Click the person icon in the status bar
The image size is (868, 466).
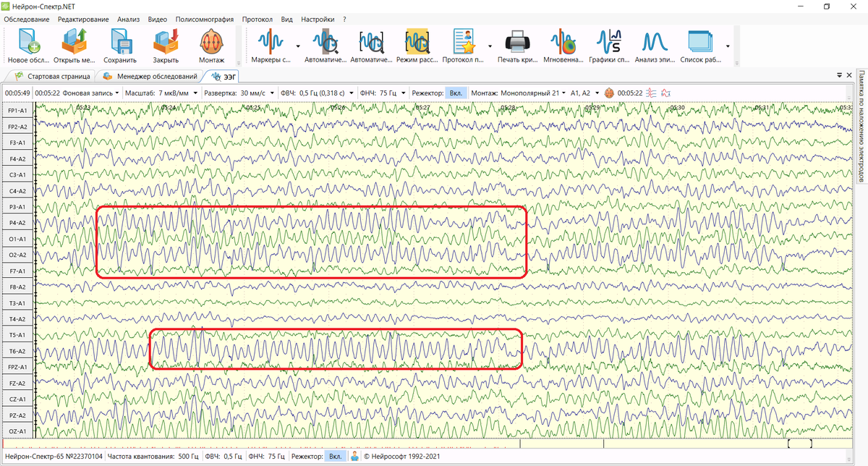point(355,457)
